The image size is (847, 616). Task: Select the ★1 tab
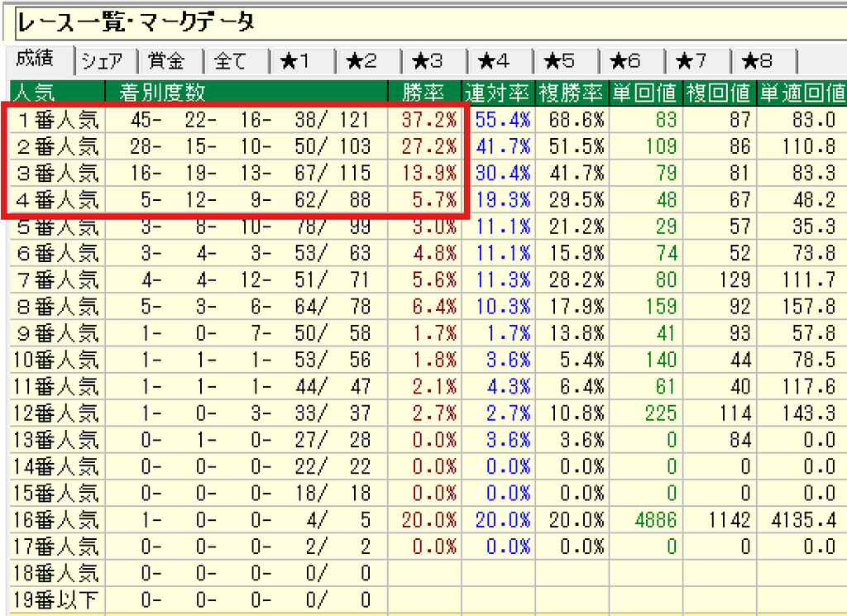tap(302, 61)
